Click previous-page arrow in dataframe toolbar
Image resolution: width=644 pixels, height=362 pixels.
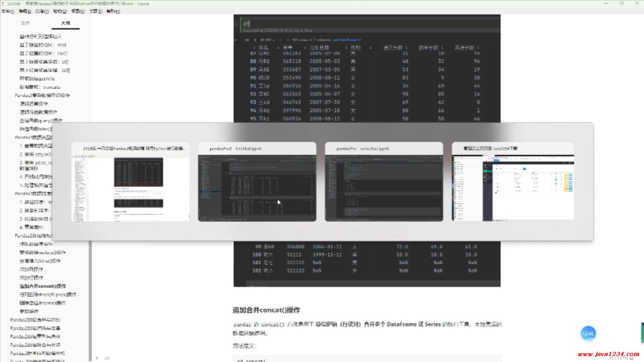click(x=255, y=40)
